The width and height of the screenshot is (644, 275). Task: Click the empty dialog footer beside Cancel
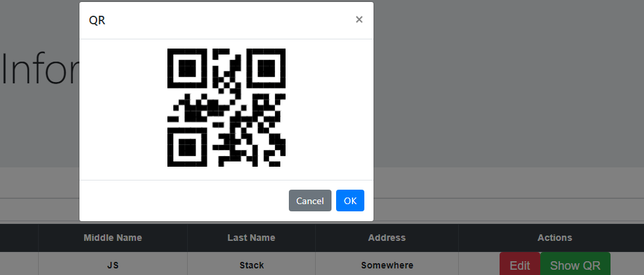point(184,201)
